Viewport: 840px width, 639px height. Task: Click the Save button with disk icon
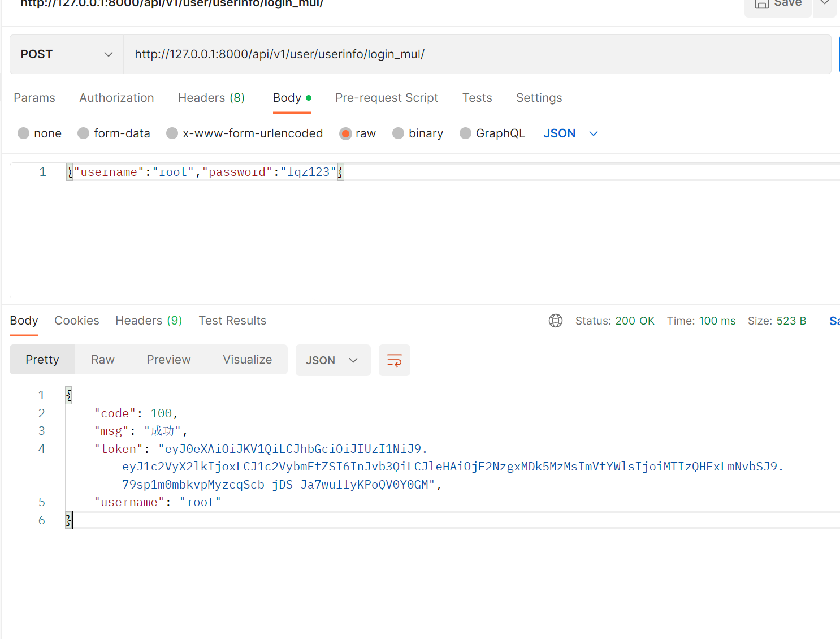778,6
